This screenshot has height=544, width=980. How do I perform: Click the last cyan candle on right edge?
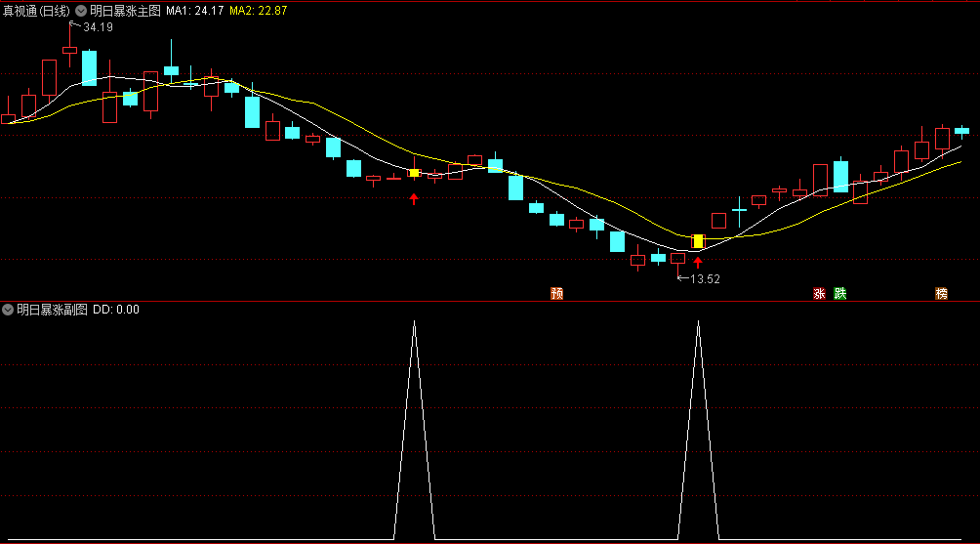pos(961,131)
